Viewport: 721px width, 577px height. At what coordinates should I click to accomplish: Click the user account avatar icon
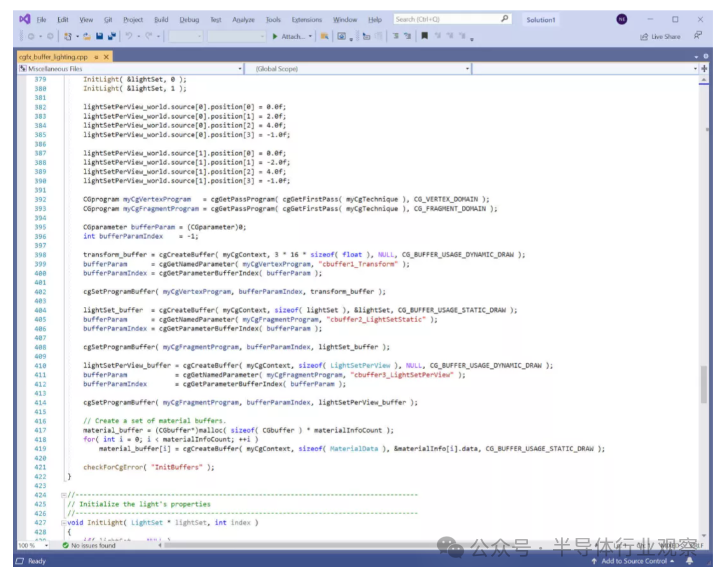pos(621,19)
